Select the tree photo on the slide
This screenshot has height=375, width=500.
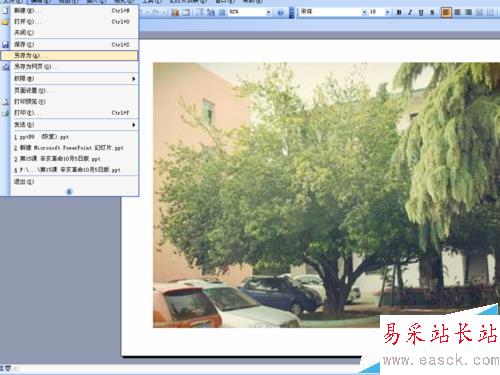tap(326, 195)
